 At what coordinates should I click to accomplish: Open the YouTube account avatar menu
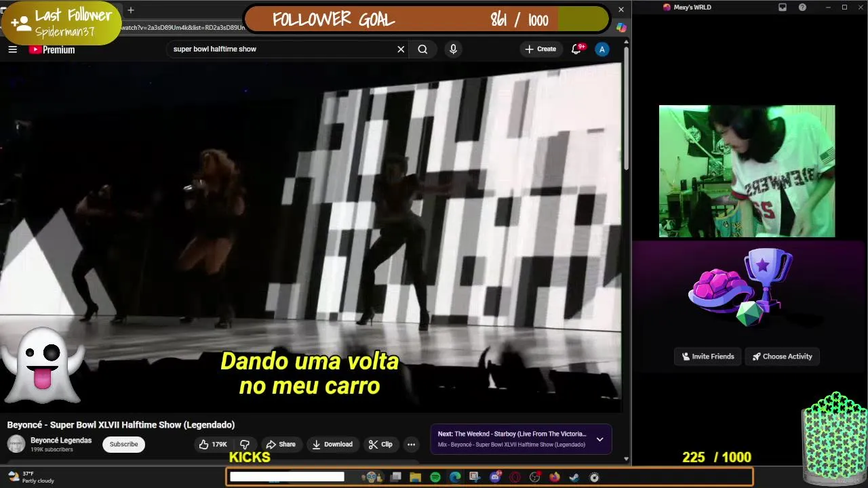coord(601,49)
